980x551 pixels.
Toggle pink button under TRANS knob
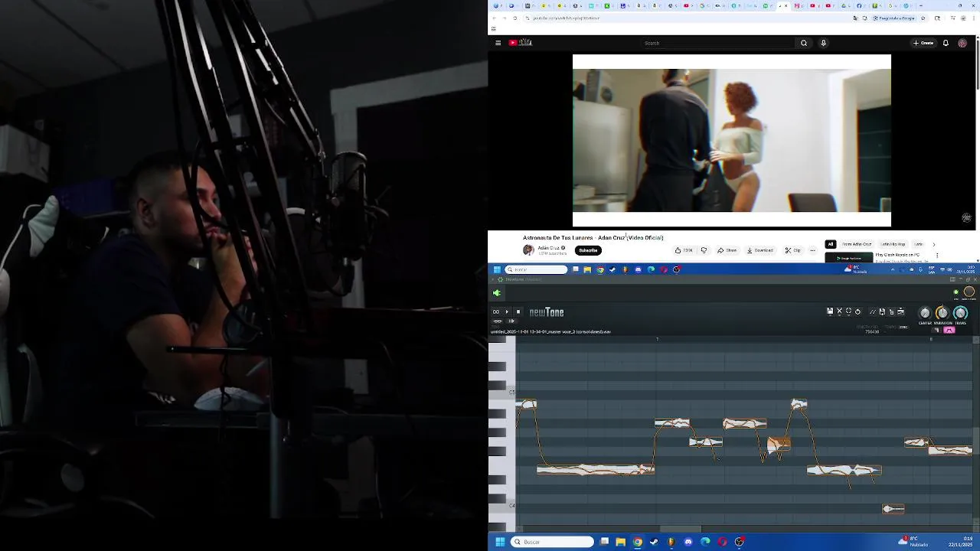point(949,330)
